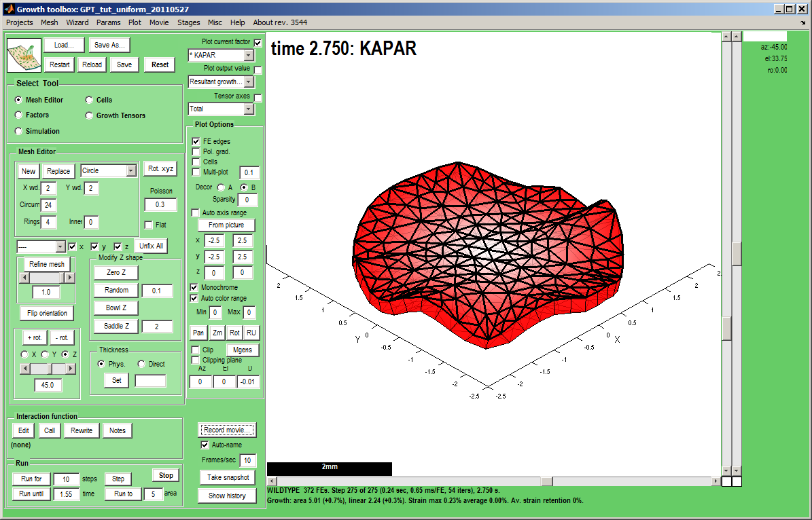Open the Stages menu
Image resolution: width=812 pixels, height=520 pixels.
188,22
